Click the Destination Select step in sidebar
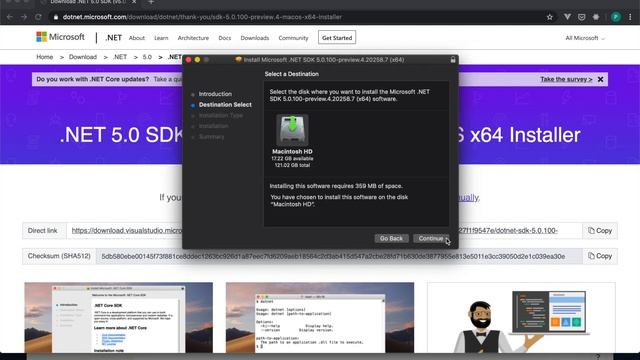This screenshot has width=640, height=360. pyautogui.click(x=225, y=104)
